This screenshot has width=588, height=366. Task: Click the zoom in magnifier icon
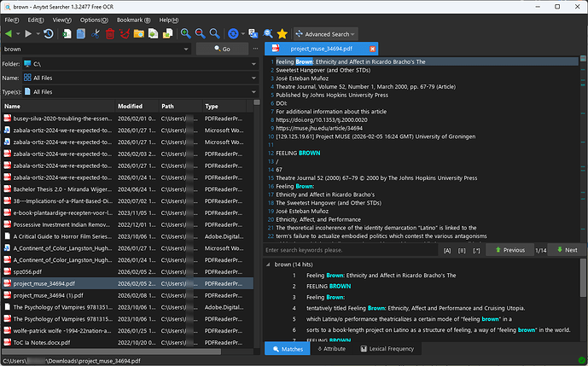(x=185, y=33)
